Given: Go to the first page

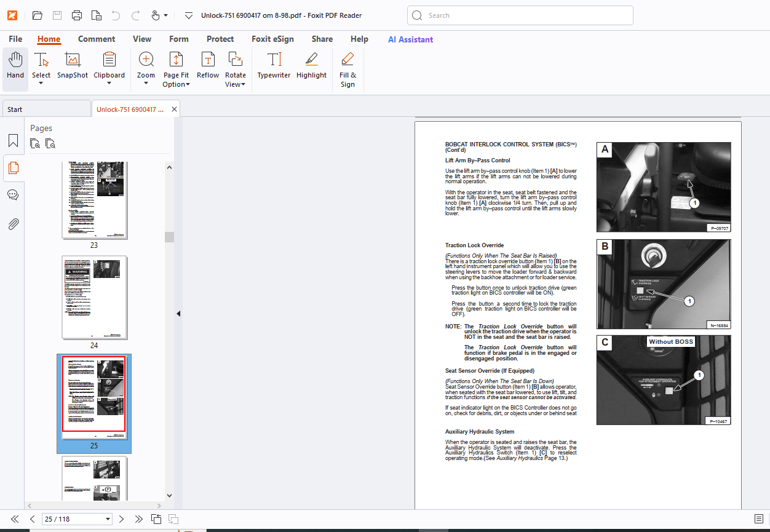Looking at the screenshot, I should 15,519.
